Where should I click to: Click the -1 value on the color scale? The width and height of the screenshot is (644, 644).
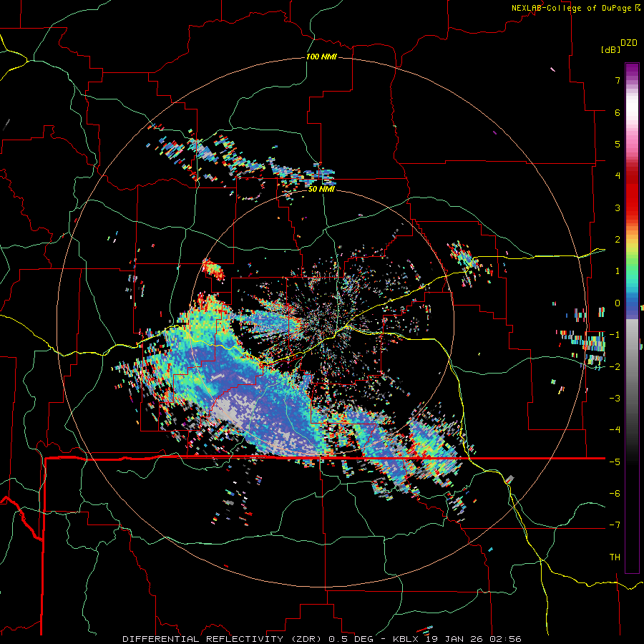(x=615, y=335)
